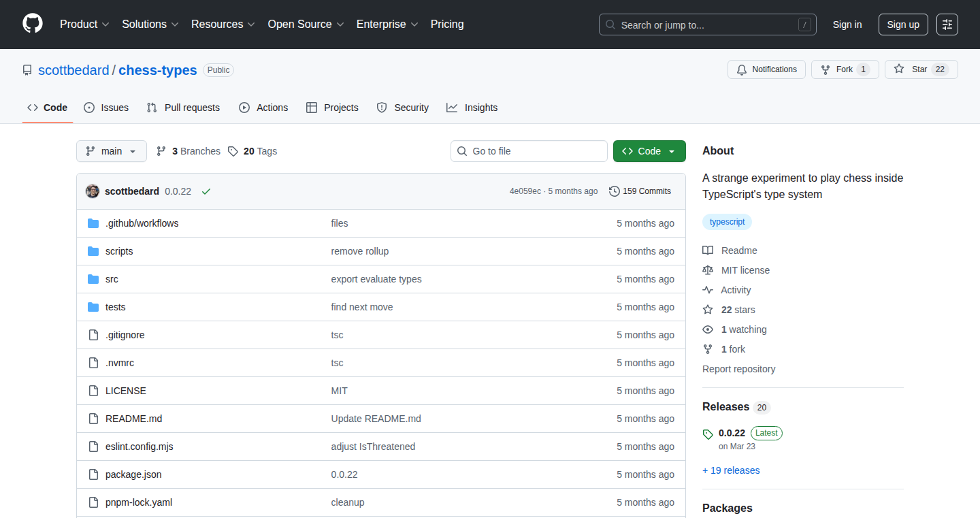Click the + 19 releases link
This screenshot has height=518, width=980.
click(x=731, y=470)
